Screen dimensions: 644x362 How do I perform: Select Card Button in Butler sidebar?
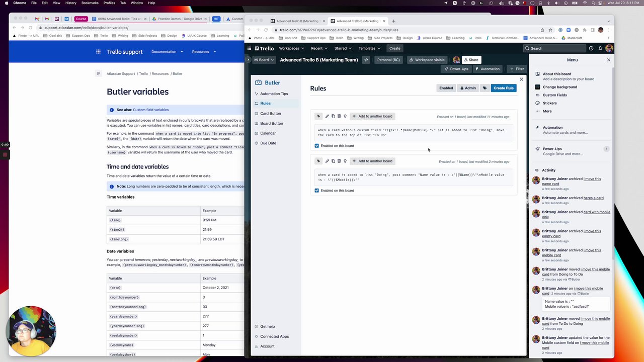[271, 114]
